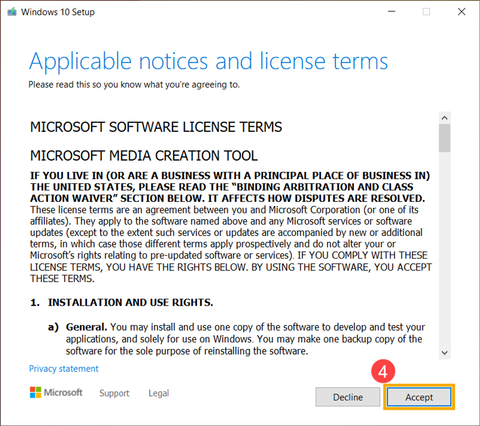Click the 'MICROSOFT SOFTWARE LICENSE TERMS' heading
Viewport: 480px width, 426px height.
click(156, 127)
